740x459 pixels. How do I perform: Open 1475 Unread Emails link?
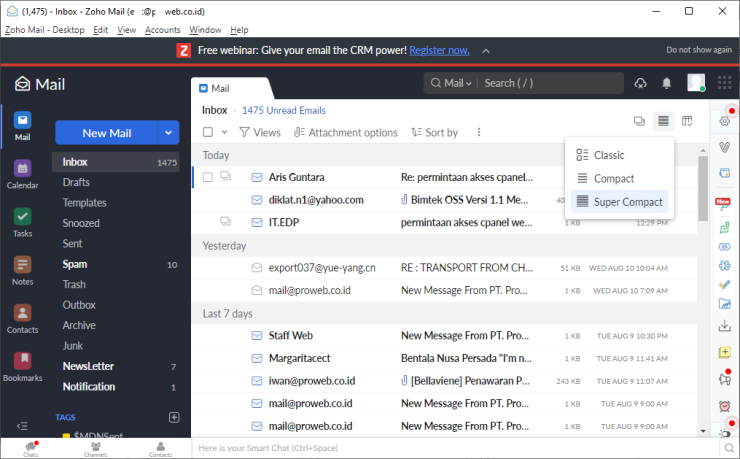284,110
